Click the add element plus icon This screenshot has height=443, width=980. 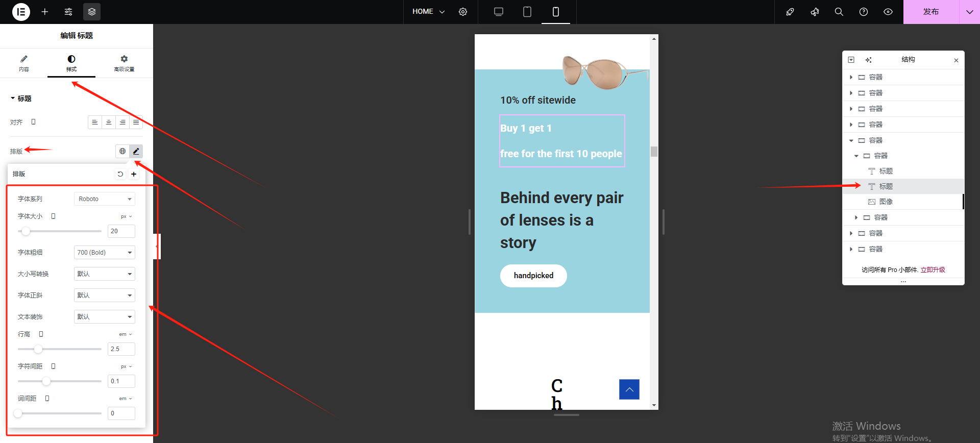tap(45, 12)
